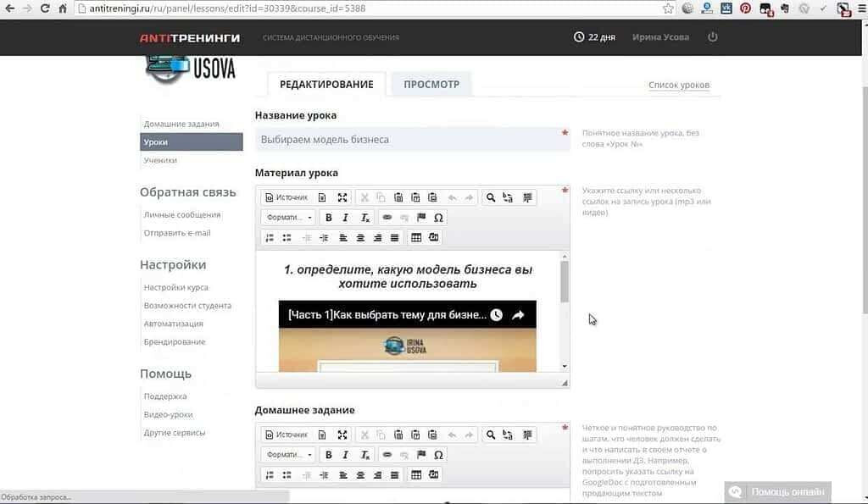Maximize the Материал урока editor

[x=342, y=197]
